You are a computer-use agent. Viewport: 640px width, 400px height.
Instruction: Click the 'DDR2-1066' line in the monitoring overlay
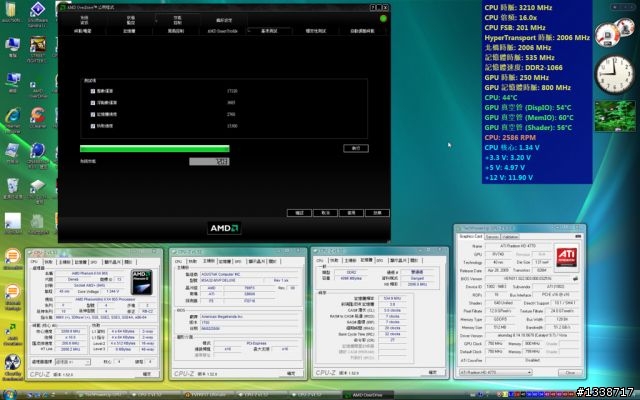pyautogui.click(x=524, y=67)
